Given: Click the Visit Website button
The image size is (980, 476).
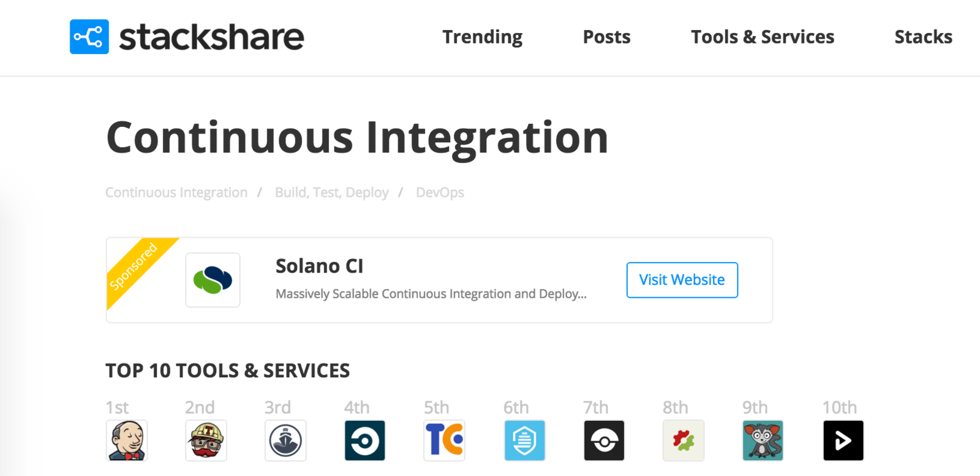Looking at the screenshot, I should 682,280.
